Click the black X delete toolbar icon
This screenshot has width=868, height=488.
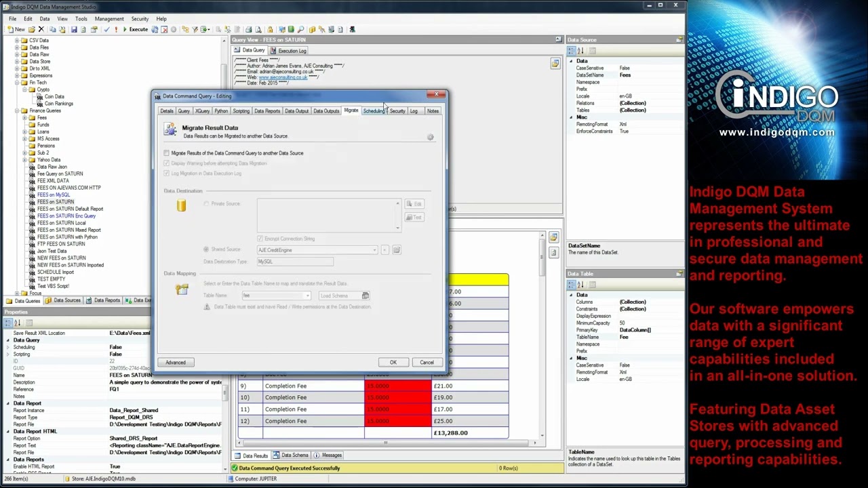(41, 29)
